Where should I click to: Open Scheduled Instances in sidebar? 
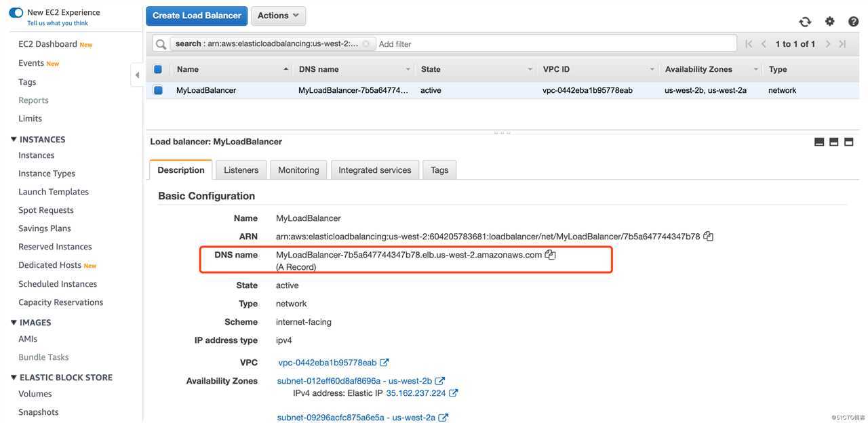click(x=58, y=284)
